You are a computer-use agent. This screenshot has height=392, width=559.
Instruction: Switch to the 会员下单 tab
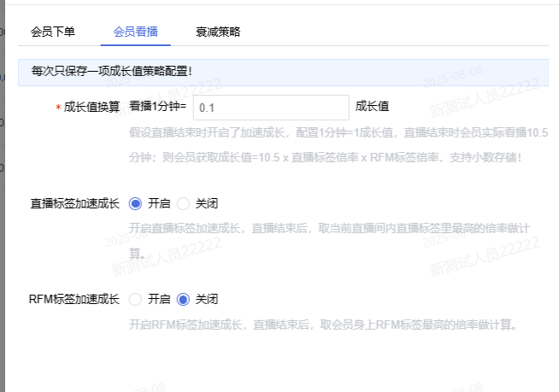pyautogui.click(x=53, y=32)
